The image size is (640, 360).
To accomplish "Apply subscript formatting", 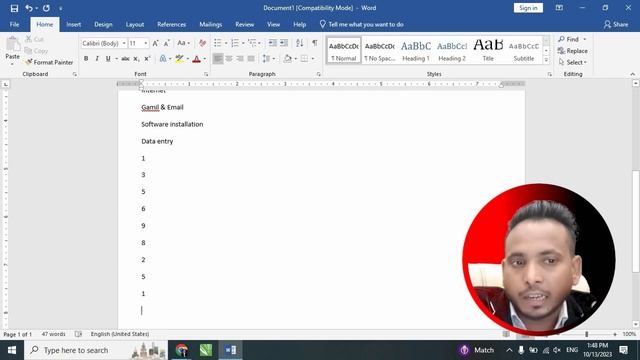I will 136,59.
